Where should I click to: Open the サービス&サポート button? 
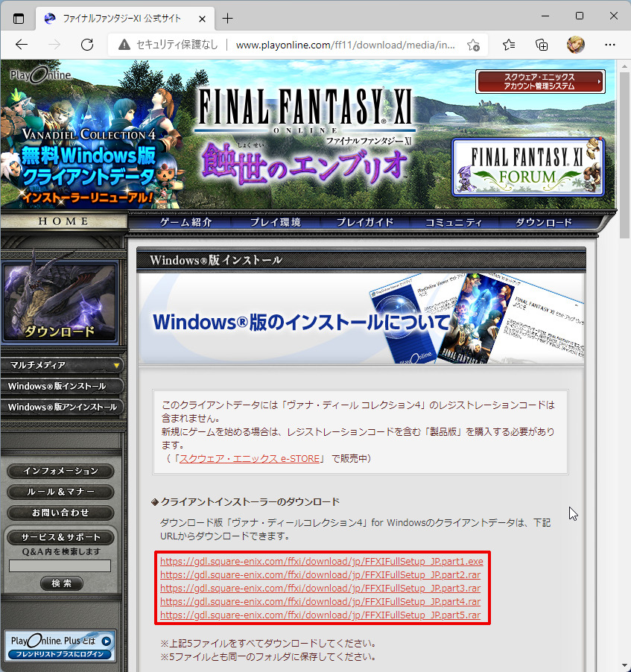60,537
